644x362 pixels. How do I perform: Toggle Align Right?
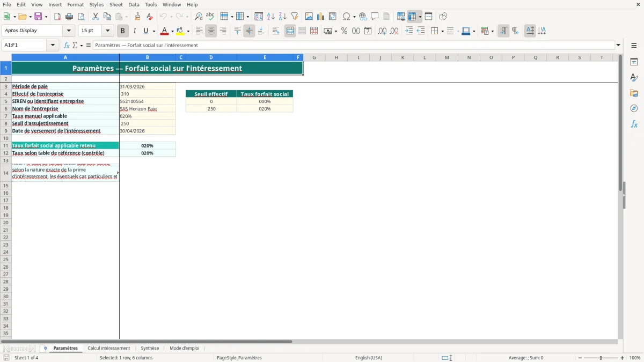(x=223, y=31)
